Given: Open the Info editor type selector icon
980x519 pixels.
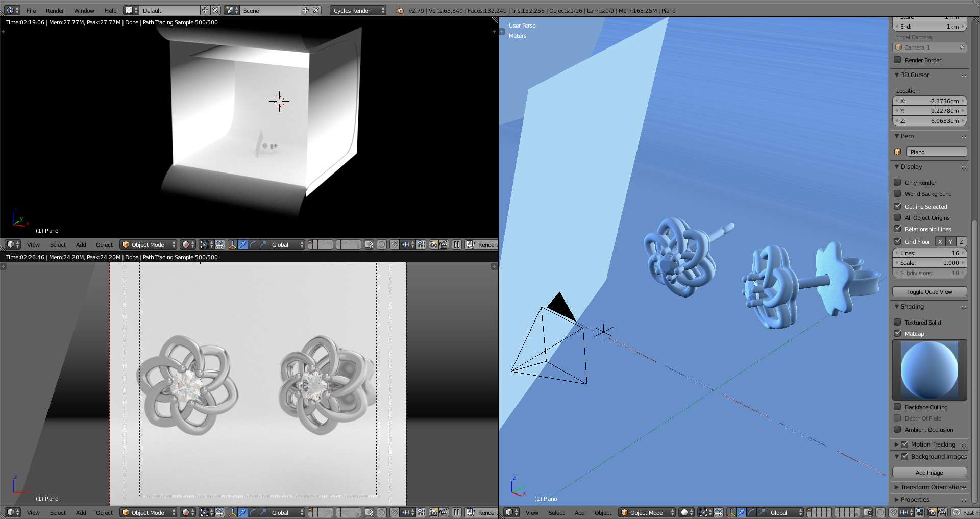Looking at the screenshot, I should pyautogui.click(x=12, y=10).
